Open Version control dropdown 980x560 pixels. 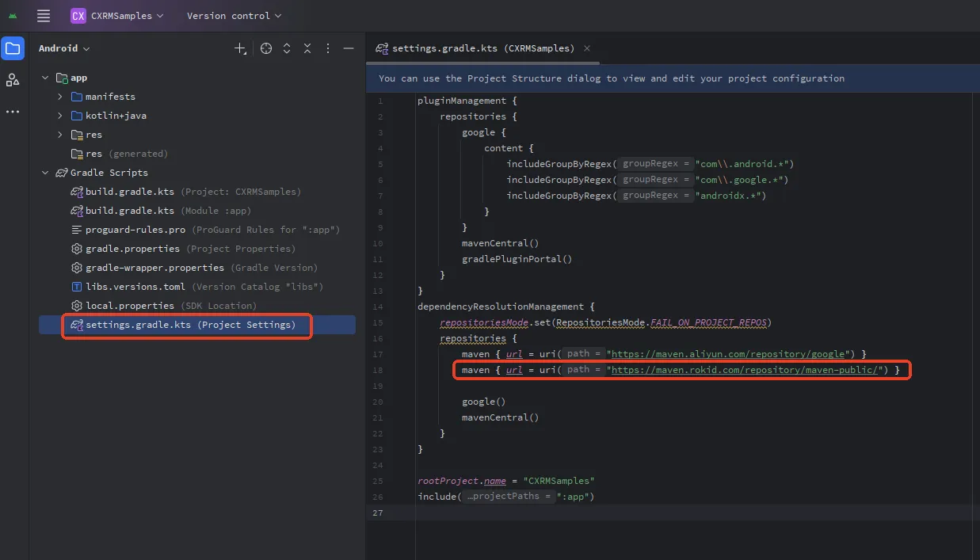[x=234, y=16]
